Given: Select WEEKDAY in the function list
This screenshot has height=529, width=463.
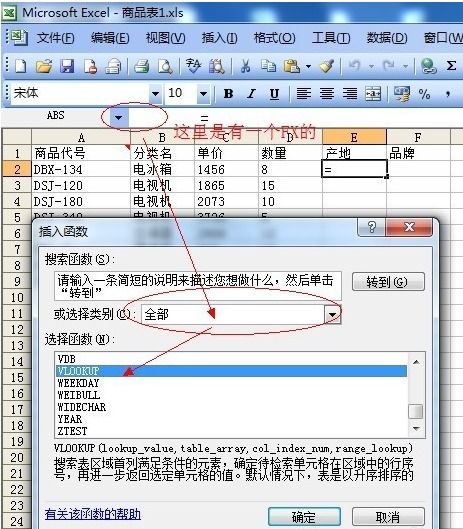Looking at the screenshot, I should [232, 383].
